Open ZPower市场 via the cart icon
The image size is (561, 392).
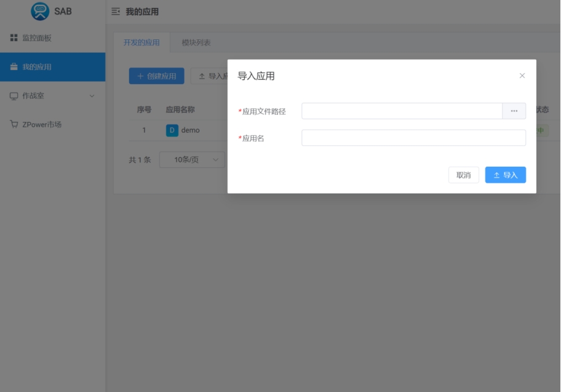14,124
